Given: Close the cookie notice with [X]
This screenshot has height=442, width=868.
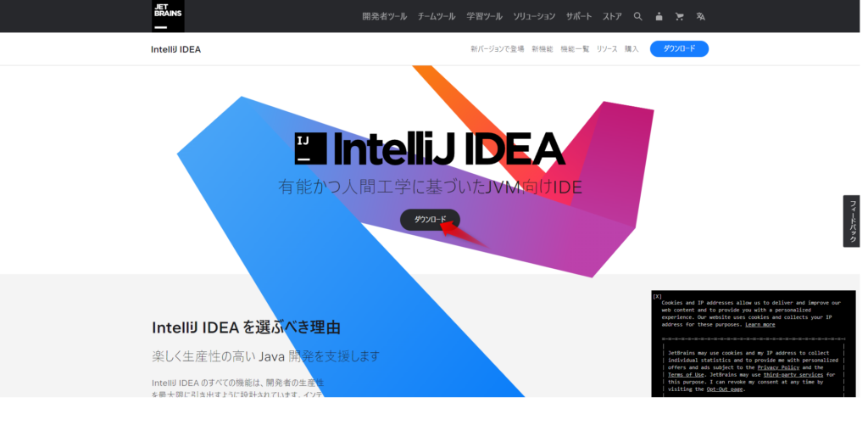Looking at the screenshot, I should pyautogui.click(x=657, y=297).
